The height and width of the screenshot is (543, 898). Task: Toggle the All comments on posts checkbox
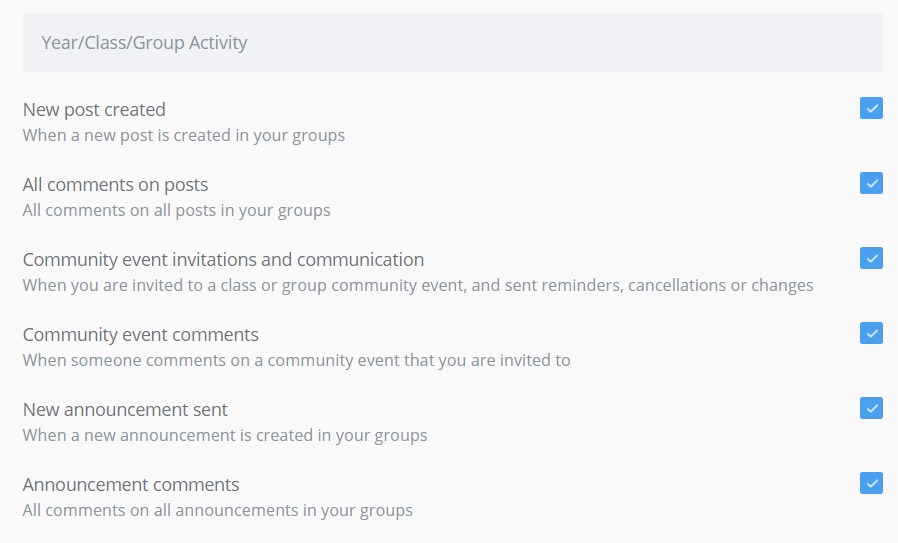pos(871,183)
